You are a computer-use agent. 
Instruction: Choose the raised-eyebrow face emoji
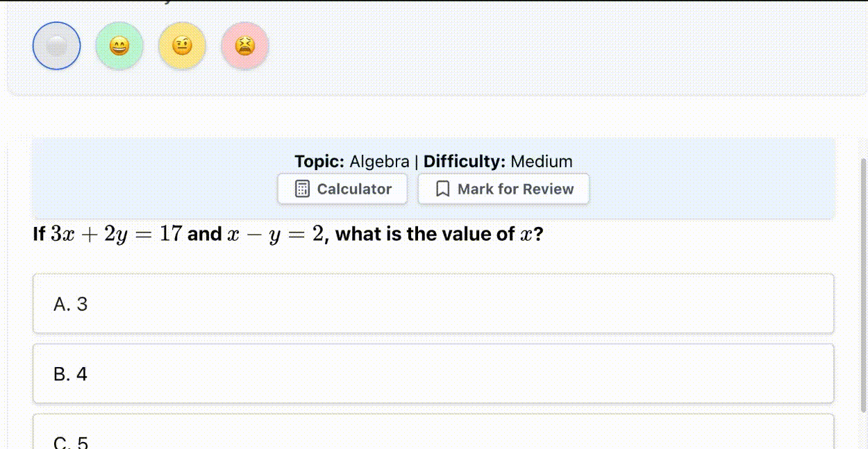pos(182,46)
